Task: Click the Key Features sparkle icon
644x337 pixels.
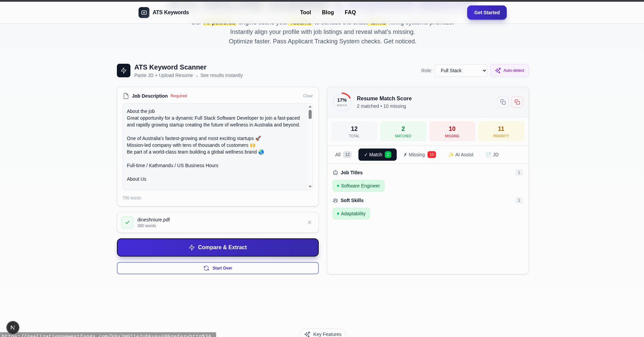Action: coord(307,334)
